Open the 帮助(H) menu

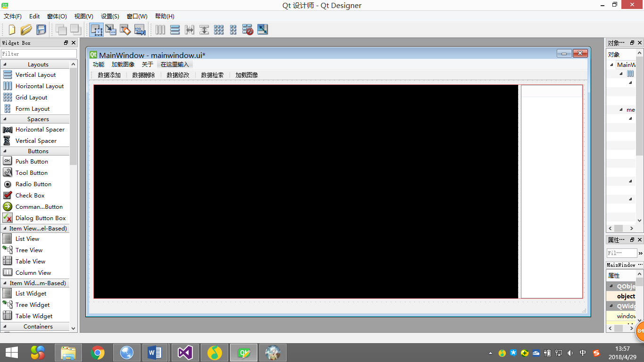165,16
